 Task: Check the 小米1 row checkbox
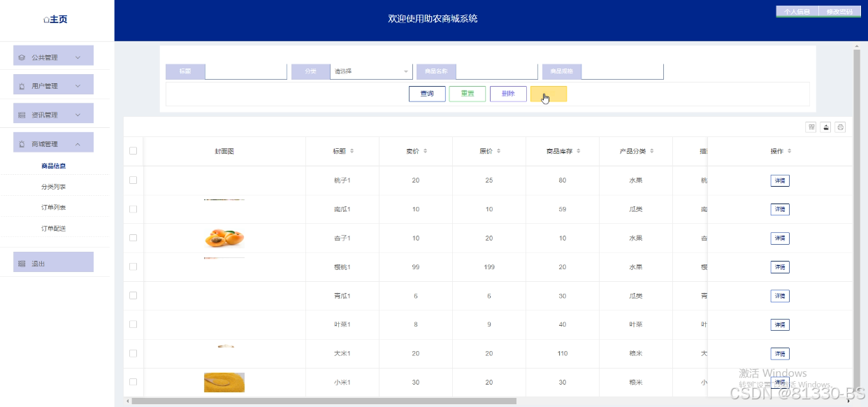tap(133, 382)
